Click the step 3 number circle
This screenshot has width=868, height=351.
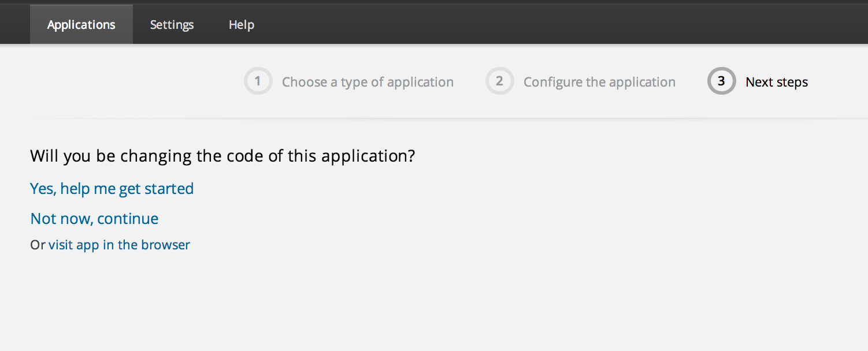click(721, 81)
